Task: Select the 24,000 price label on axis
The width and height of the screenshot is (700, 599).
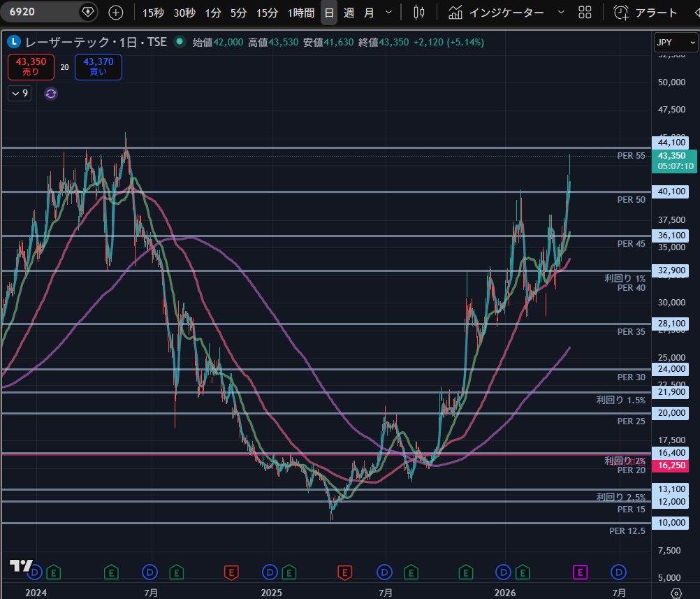Action: (671, 369)
